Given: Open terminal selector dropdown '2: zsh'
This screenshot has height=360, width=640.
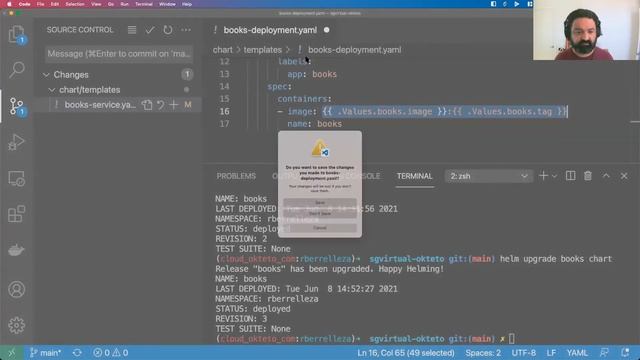Looking at the screenshot, I should (x=489, y=176).
